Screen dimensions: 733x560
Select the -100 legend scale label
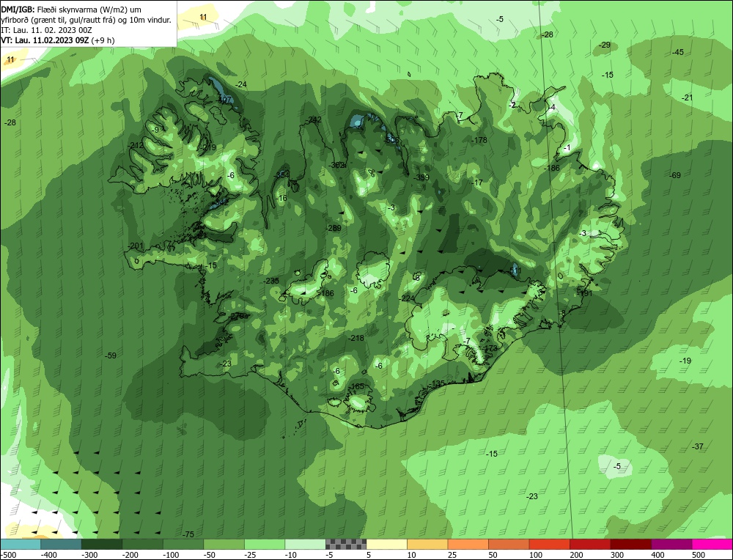171,555
